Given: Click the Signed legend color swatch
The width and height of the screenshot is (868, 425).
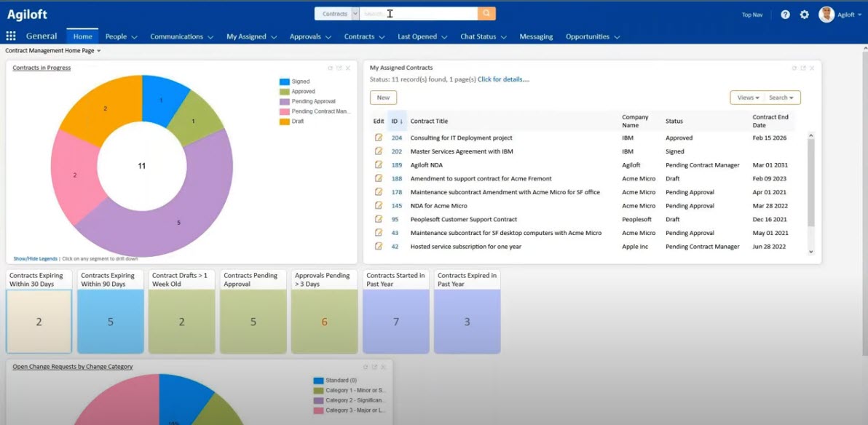Looking at the screenshot, I should click(285, 82).
